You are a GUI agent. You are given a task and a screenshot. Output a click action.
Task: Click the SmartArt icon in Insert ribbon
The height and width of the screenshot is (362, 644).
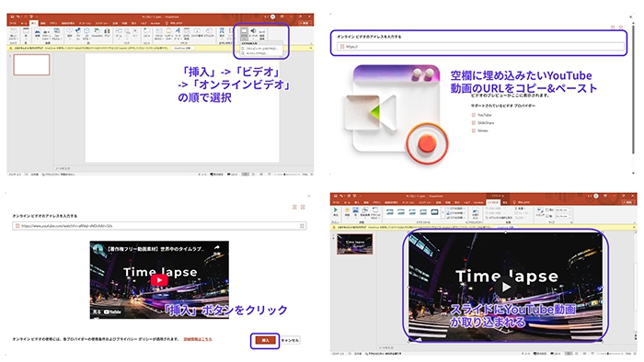pyautogui.click(x=97, y=31)
